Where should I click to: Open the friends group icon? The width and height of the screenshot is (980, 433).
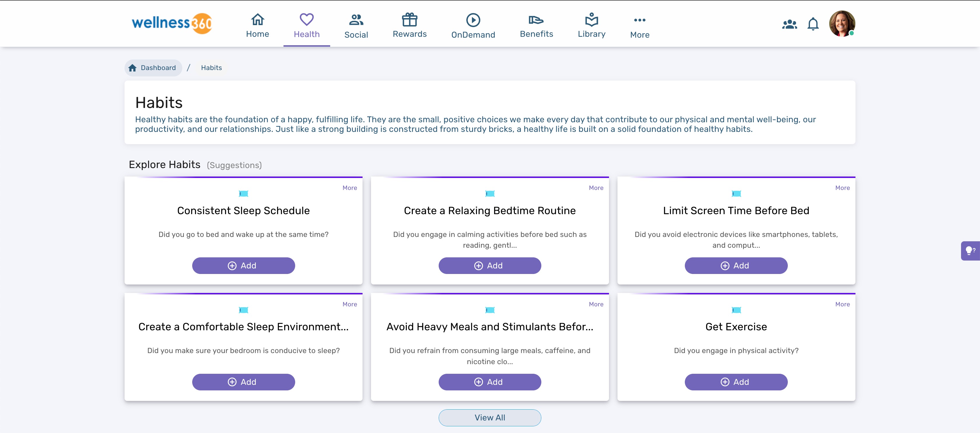790,24
